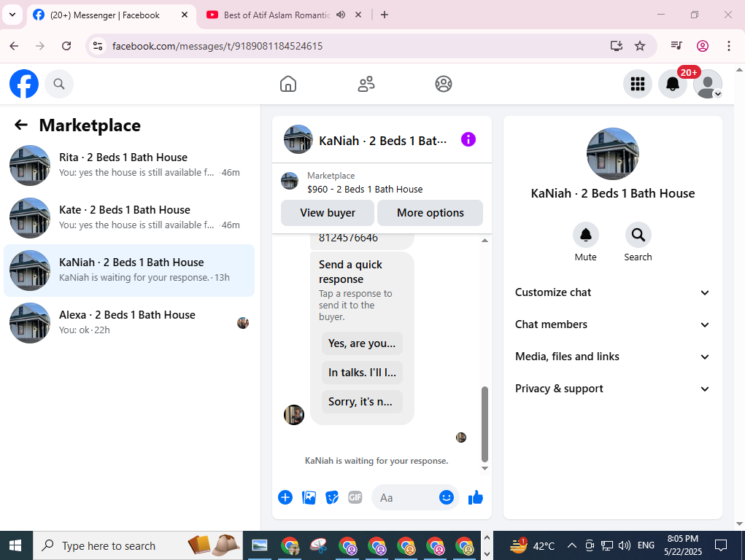
Task: Close the Messenger tab
Action: tap(185, 15)
